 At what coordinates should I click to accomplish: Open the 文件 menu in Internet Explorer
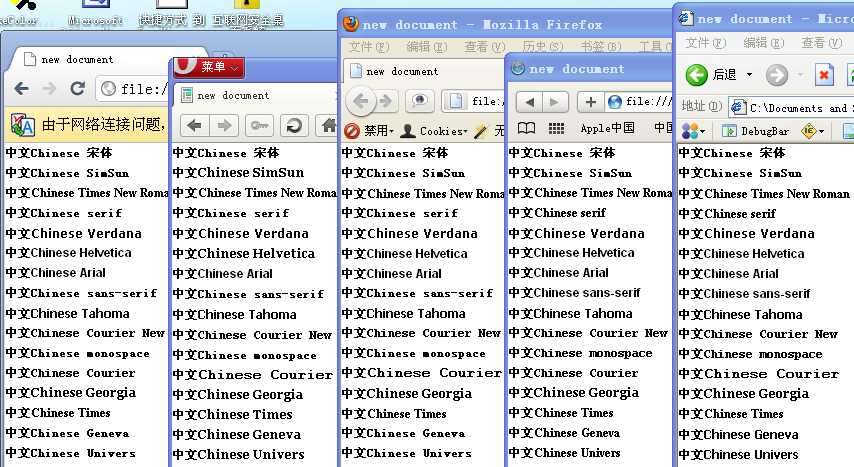click(705, 43)
